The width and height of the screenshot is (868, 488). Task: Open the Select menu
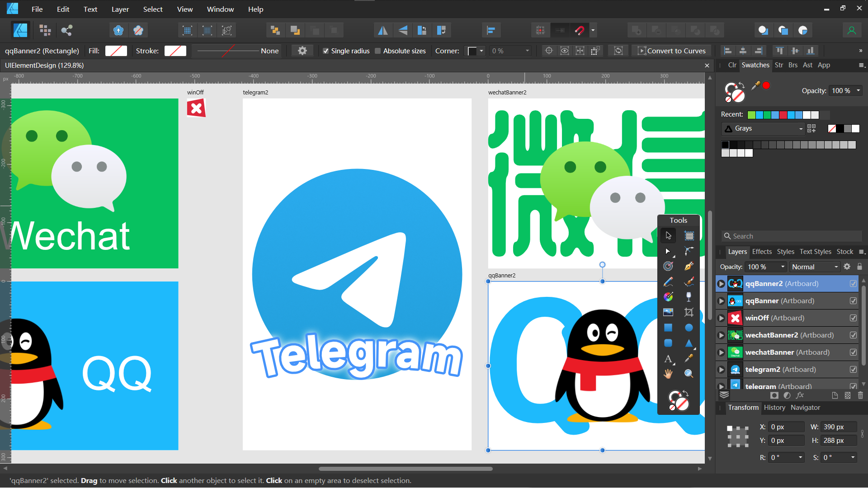click(x=153, y=9)
